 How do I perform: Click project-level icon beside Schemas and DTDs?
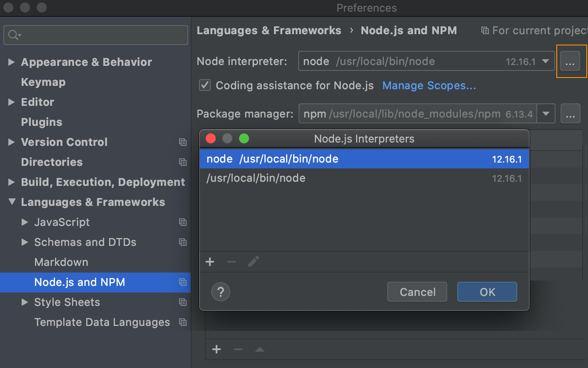182,242
